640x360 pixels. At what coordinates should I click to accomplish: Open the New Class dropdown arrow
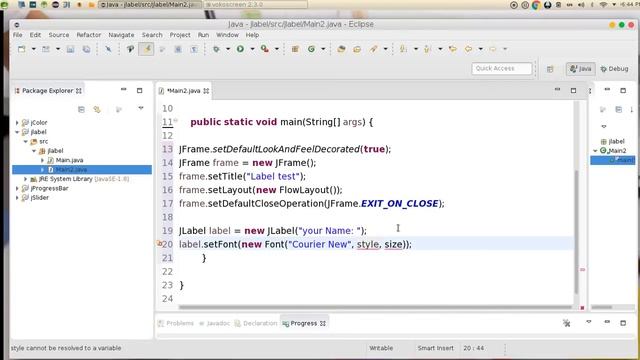tap(323, 49)
